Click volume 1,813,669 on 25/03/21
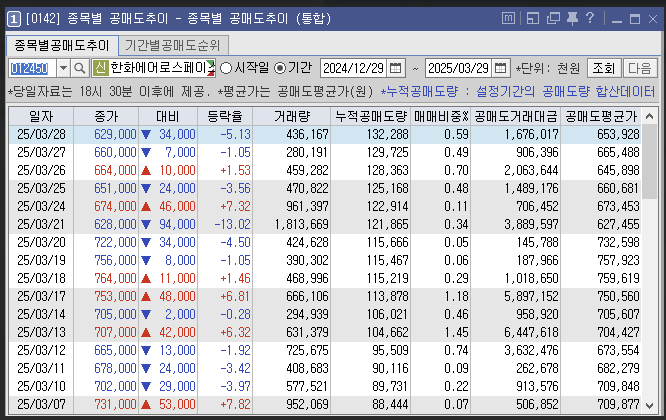The height and width of the screenshot is (420, 666). pos(302,224)
